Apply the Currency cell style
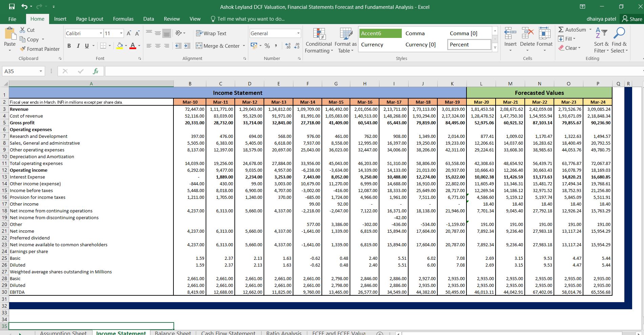This screenshot has height=335, width=644. pos(380,44)
